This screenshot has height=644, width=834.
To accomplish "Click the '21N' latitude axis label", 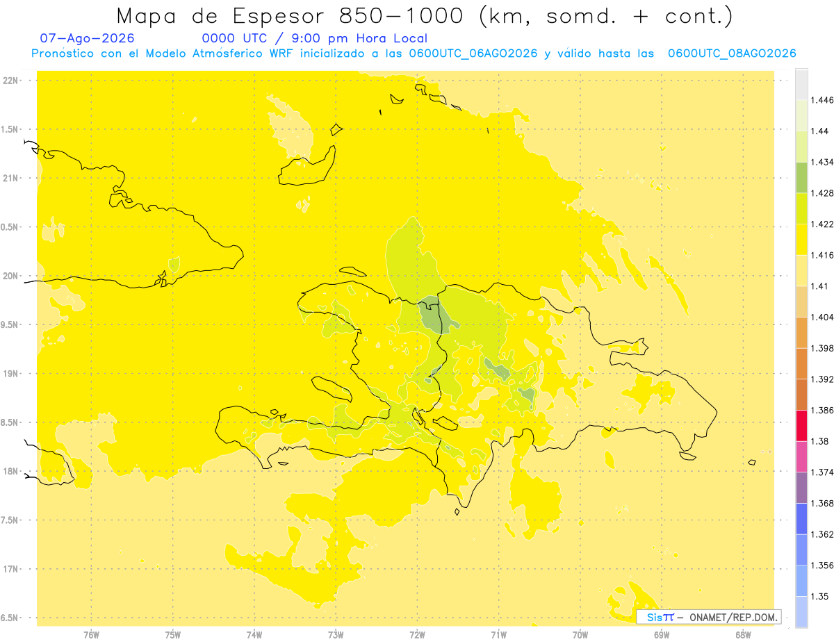I will click(10, 178).
